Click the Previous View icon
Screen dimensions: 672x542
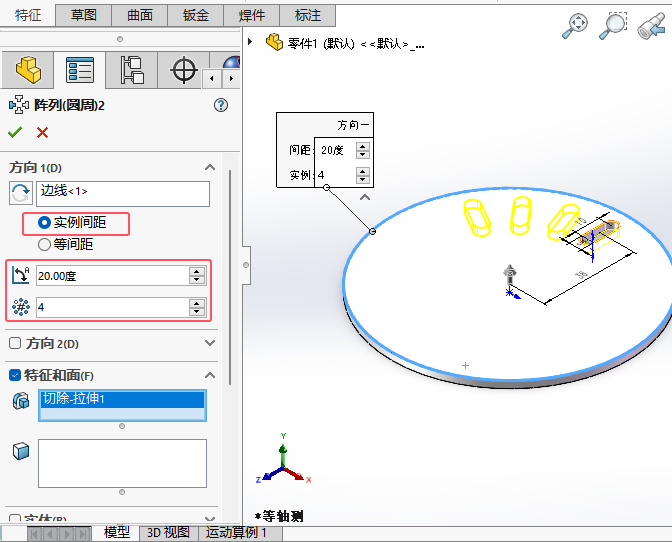[x=651, y=26]
